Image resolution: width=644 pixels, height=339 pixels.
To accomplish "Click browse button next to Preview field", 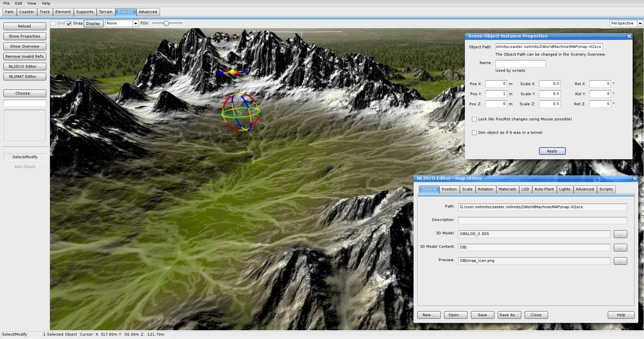I will (620, 261).
